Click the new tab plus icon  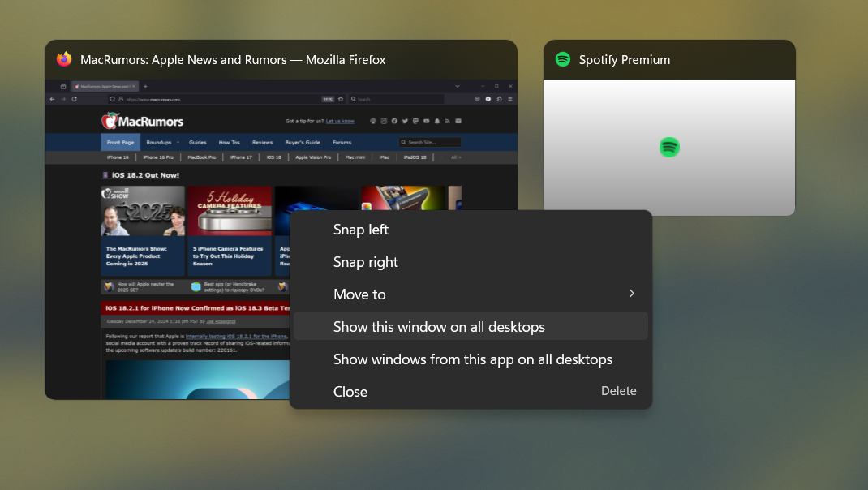(145, 85)
